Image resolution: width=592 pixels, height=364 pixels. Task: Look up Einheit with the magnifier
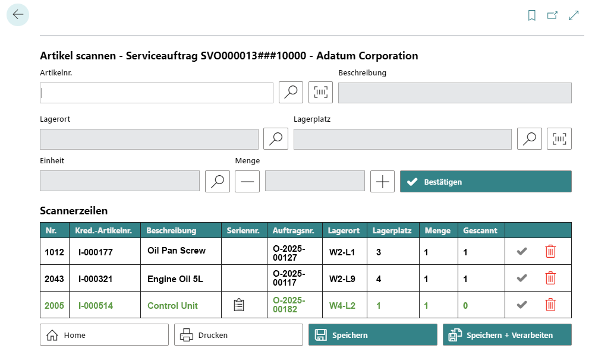pos(218,182)
